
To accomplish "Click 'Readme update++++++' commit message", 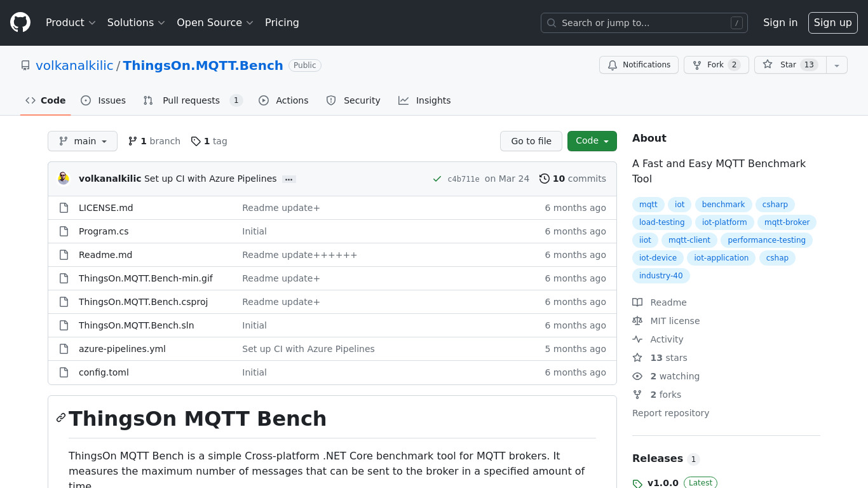I will 299,255.
